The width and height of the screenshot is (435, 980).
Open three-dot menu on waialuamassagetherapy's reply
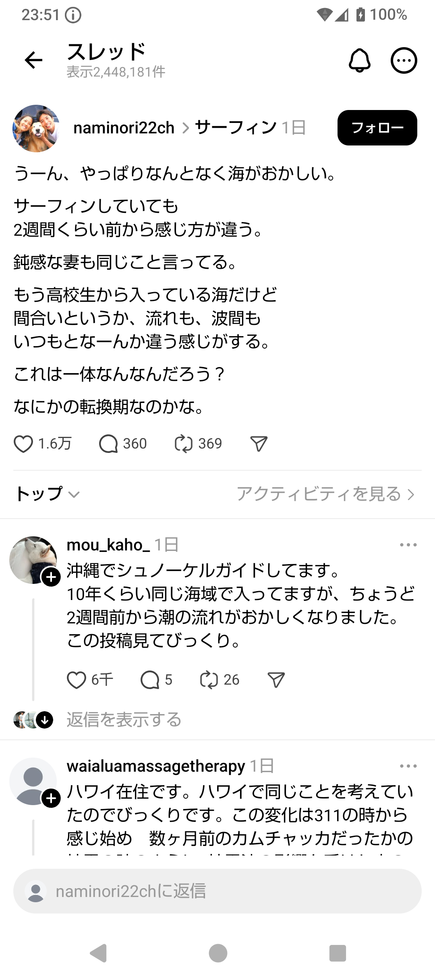408,766
